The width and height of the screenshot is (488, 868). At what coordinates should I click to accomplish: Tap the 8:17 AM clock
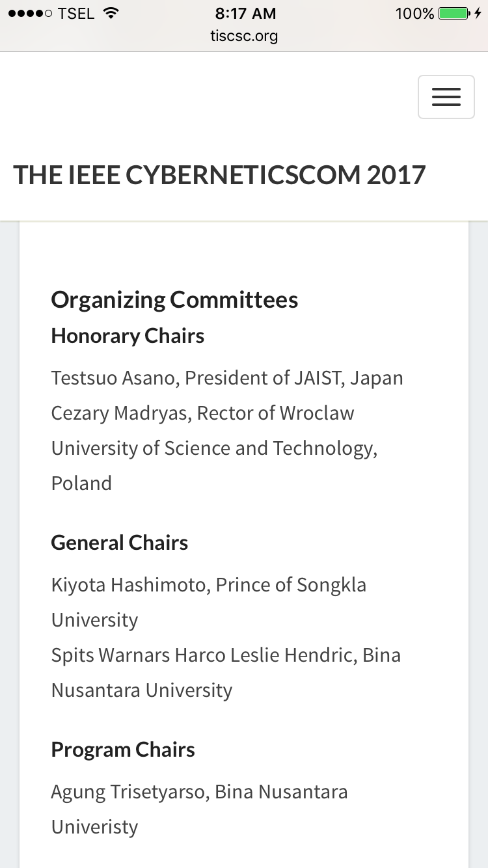click(x=245, y=13)
